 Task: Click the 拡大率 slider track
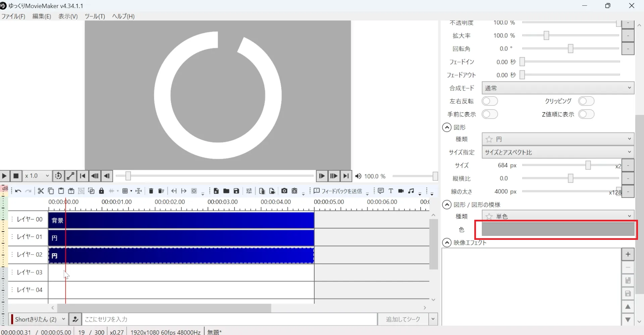[x=570, y=35]
